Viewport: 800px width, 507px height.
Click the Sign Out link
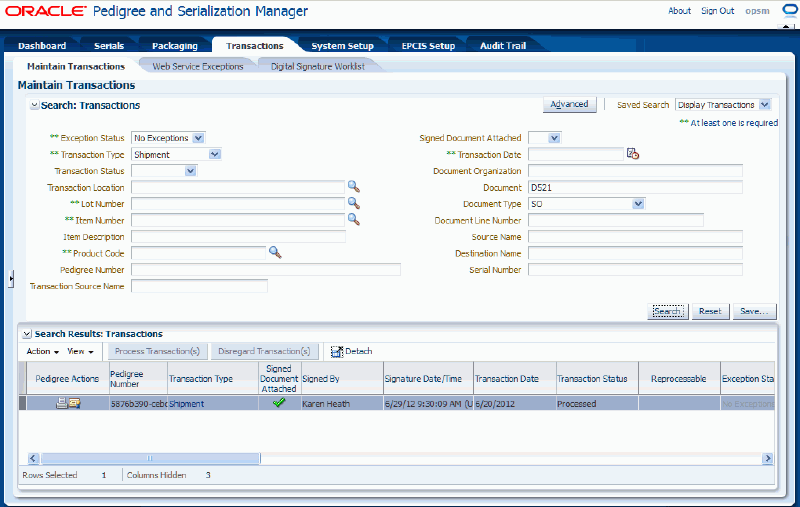pos(717,11)
